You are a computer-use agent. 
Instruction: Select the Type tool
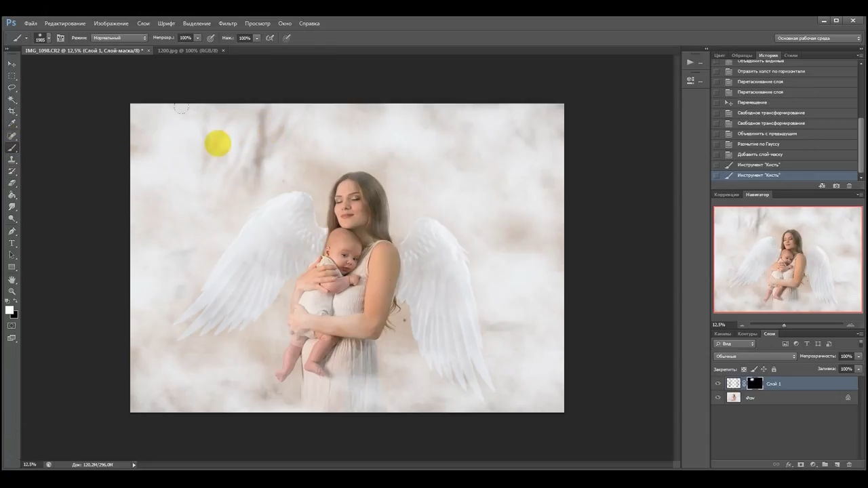click(x=12, y=243)
